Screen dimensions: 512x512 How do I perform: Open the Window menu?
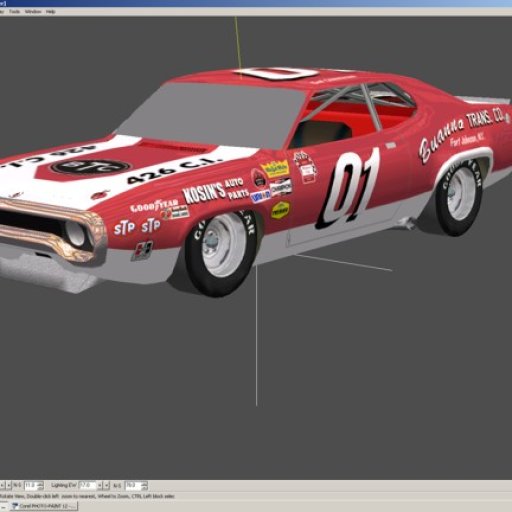(33, 12)
